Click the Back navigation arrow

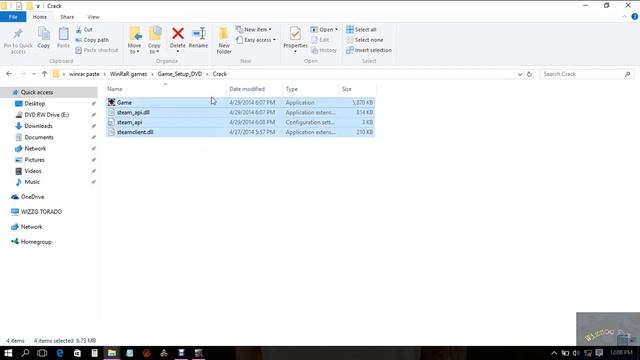tap(9, 74)
